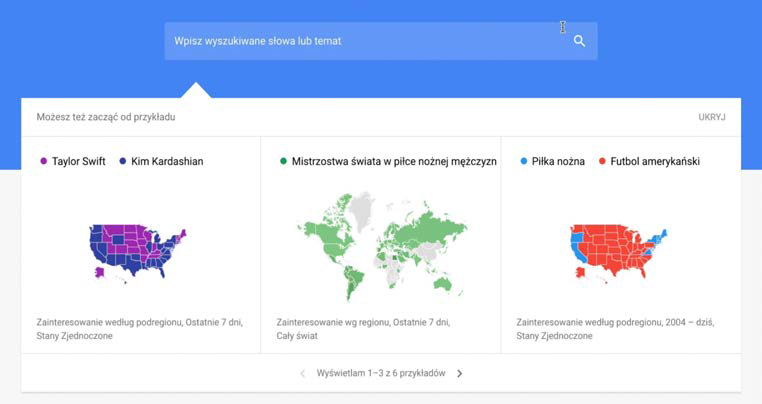Click the red Futbol amerykański legend dot
The image size is (762, 404).
(x=602, y=161)
